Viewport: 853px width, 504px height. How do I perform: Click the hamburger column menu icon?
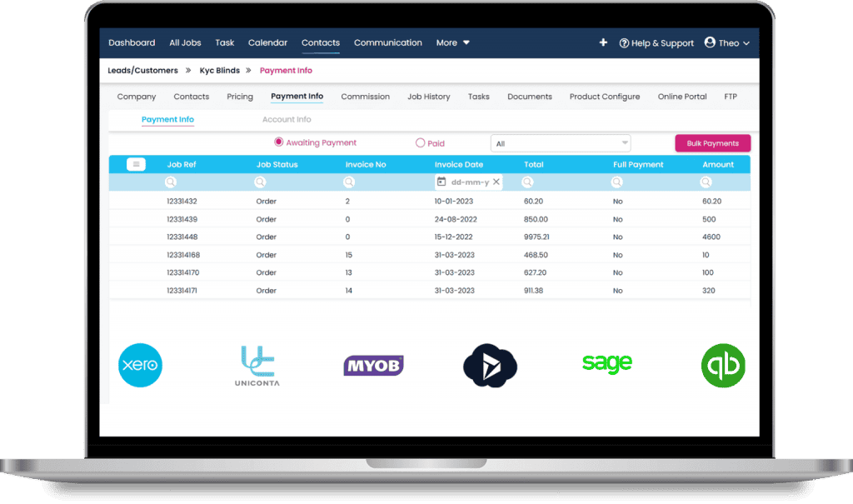(136, 165)
